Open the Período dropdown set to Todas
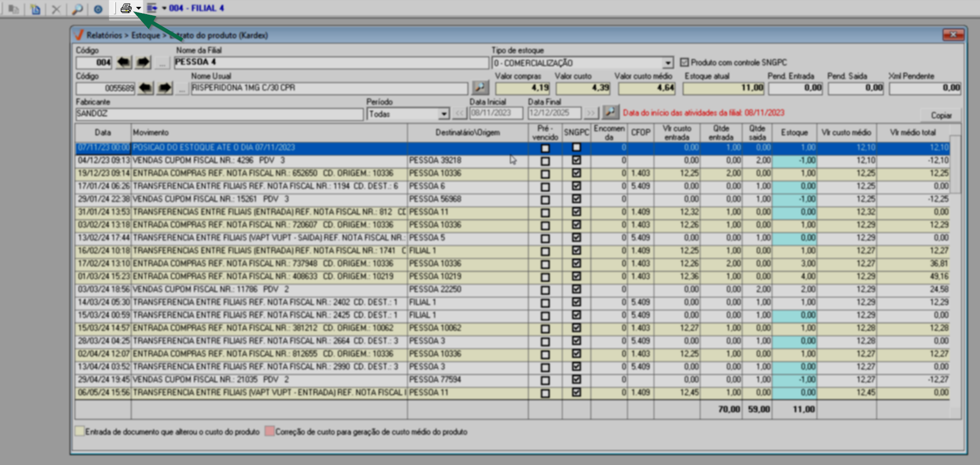The width and height of the screenshot is (980, 465). point(444,114)
